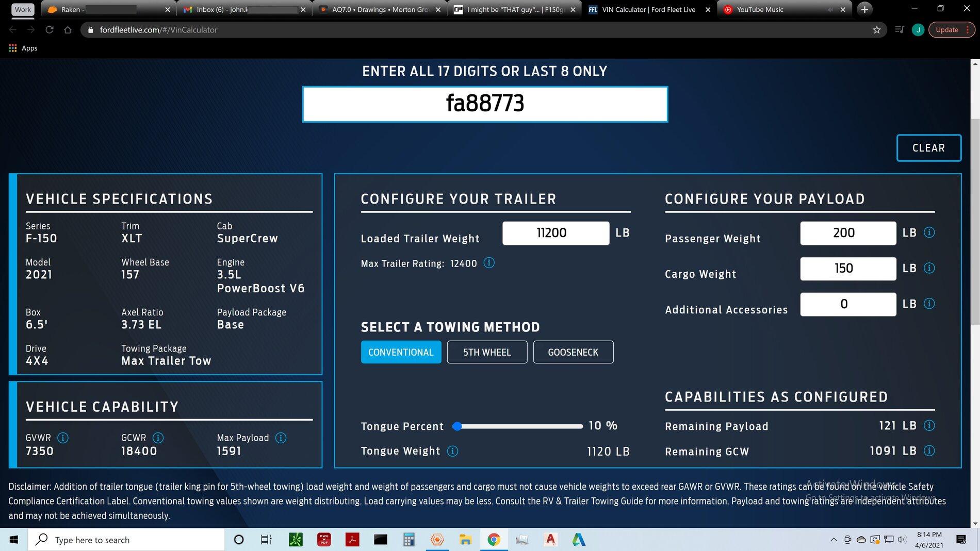Open the Additional Accessories info icon
Screen dimensions: 980x551
coord(929,304)
